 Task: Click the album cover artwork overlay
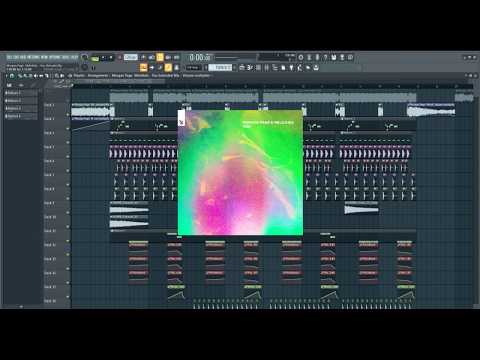(x=240, y=172)
